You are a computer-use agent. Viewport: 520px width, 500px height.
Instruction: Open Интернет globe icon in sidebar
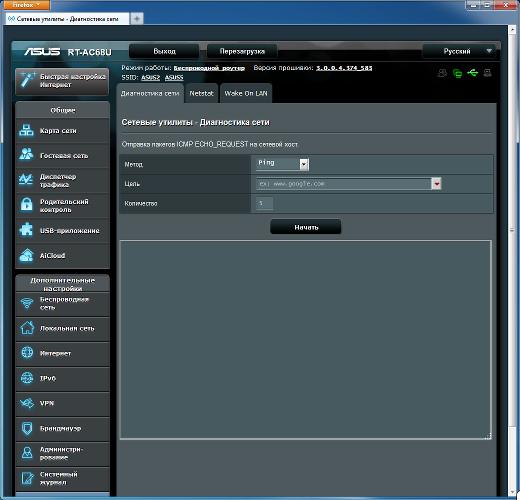pos(27,353)
